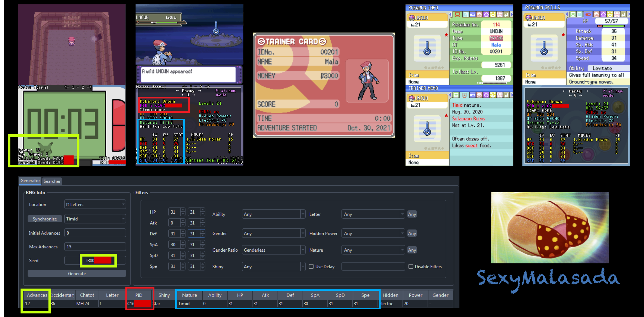Open the Hidden Power filter dropdown
This screenshot has width=644, height=317.
pyautogui.click(x=373, y=233)
